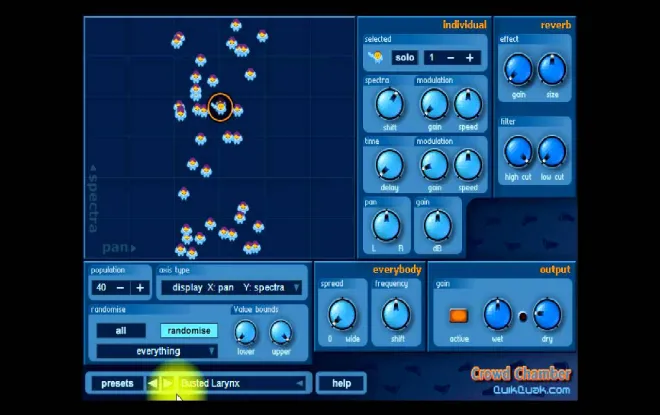660x415 pixels.
Task: Click the QuikQuak.com link
Action: coord(532,390)
